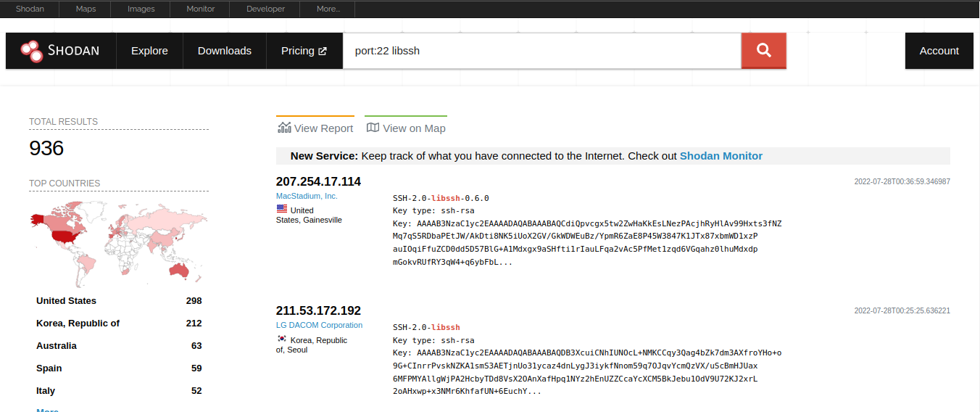
Task: Open the Shodan Monitor link
Action: pos(721,155)
